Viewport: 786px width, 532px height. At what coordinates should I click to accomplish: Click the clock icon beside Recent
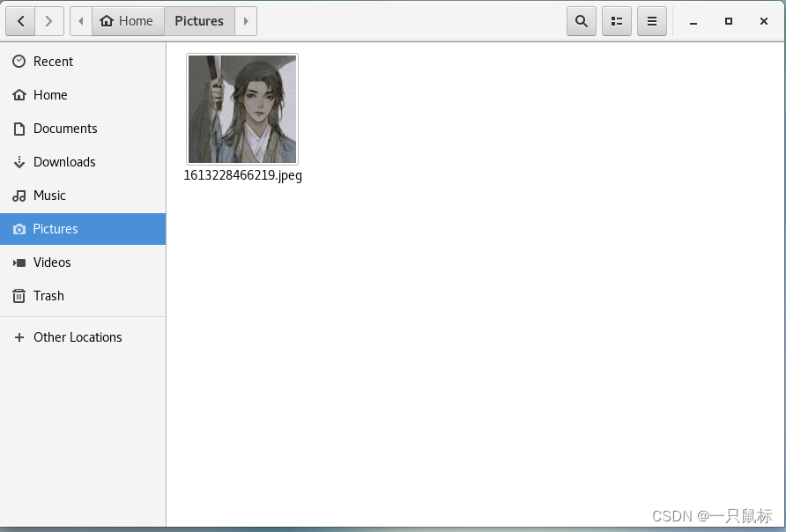pos(19,62)
